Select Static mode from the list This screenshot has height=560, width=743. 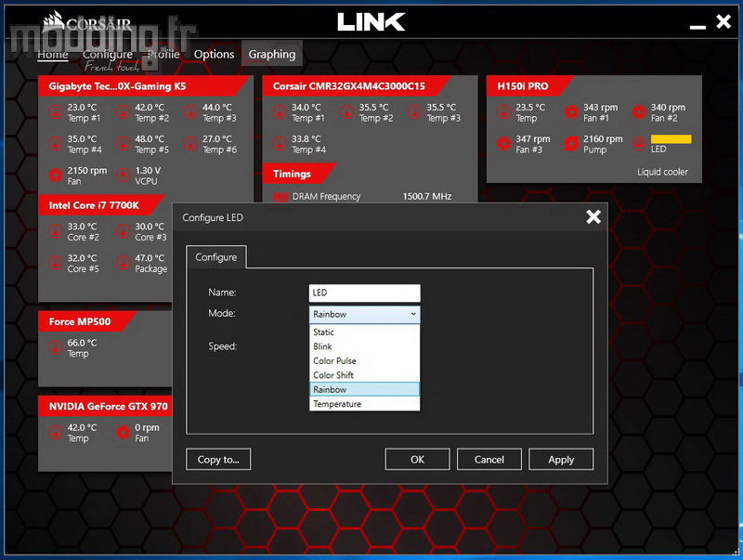364,332
